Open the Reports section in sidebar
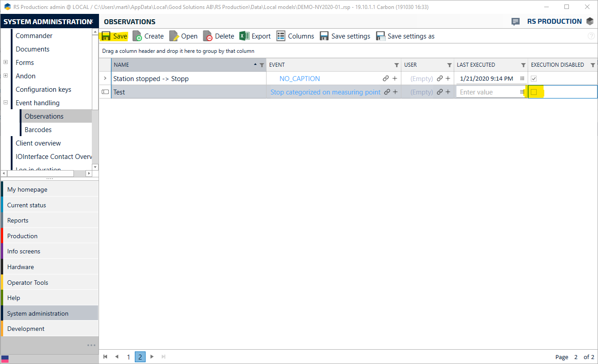The width and height of the screenshot is (598, 364). [x=18, y=221]
